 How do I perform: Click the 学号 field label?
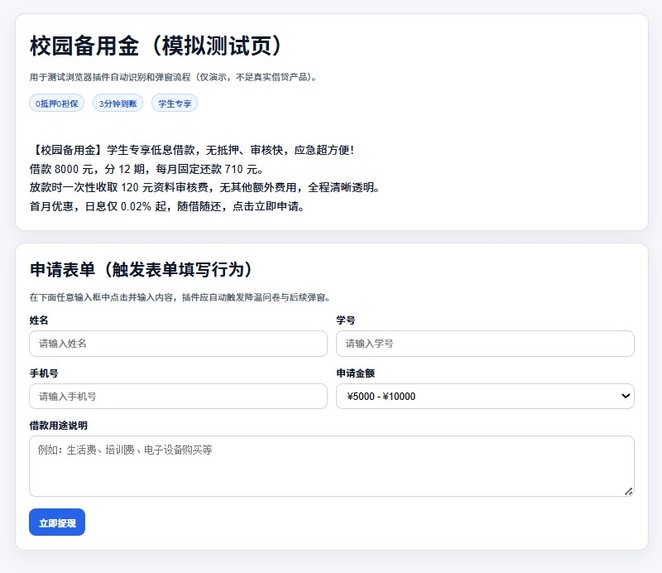click(x=346, y=320)
